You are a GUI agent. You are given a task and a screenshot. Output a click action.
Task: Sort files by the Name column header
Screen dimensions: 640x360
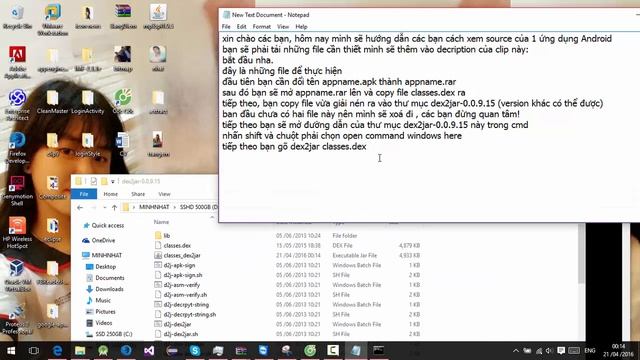click(x=161, y=222)
